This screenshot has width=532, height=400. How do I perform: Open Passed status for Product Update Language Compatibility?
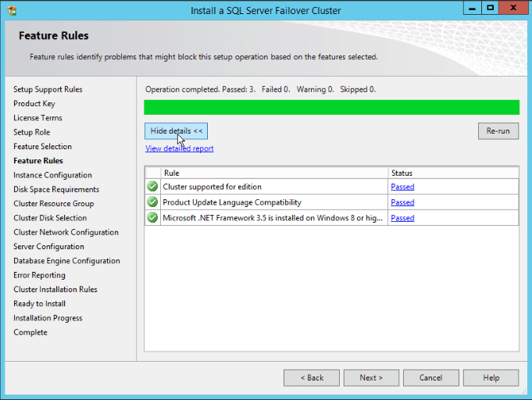pos(402,202)
